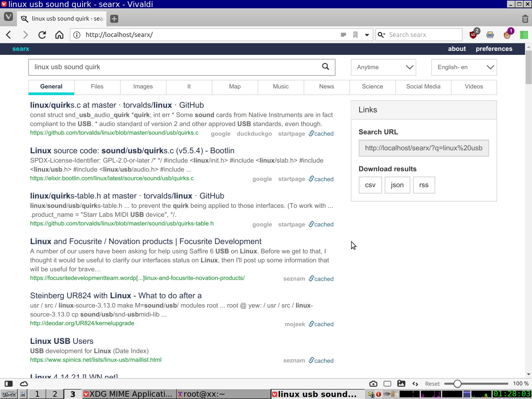Open new tab with plus icon
The image size is (532, 399).
(114, 19)
